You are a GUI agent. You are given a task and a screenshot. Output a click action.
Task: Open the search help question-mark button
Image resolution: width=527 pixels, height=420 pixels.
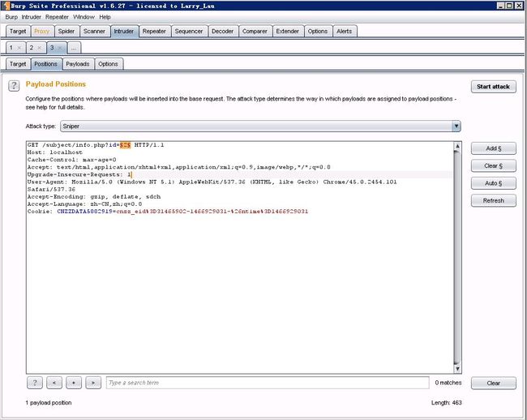tap(35, 383)
